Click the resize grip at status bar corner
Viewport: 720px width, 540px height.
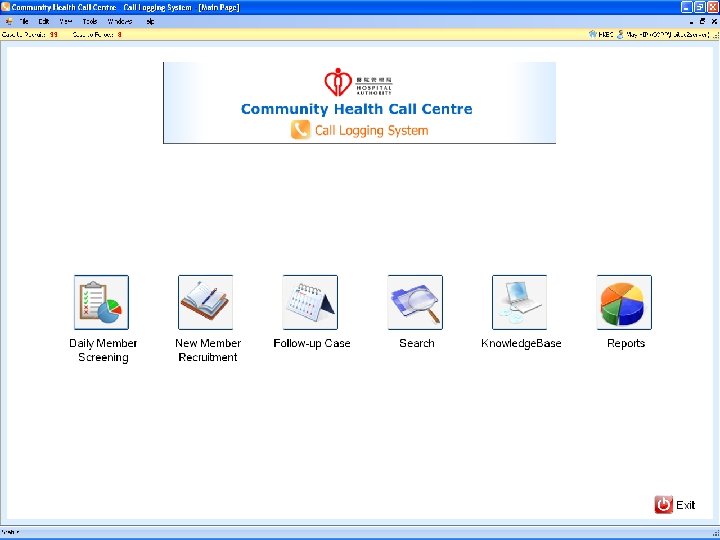coord(715,533)
